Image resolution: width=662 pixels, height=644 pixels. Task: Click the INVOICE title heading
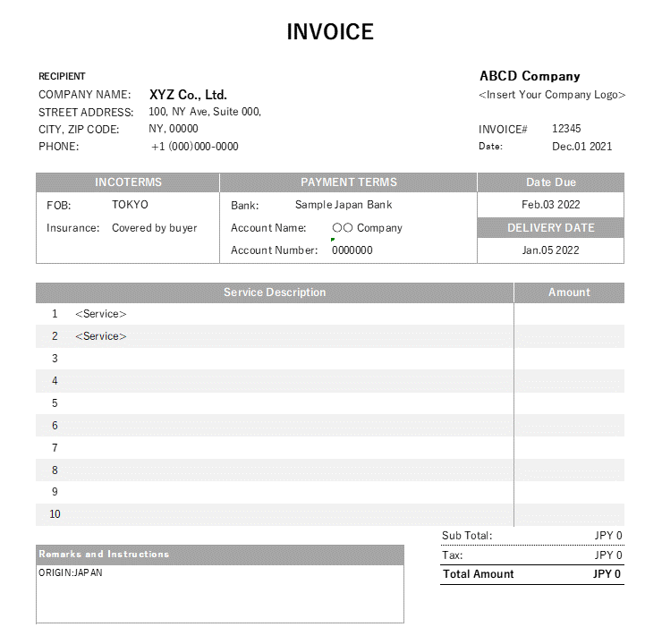(x=330, y=32)
